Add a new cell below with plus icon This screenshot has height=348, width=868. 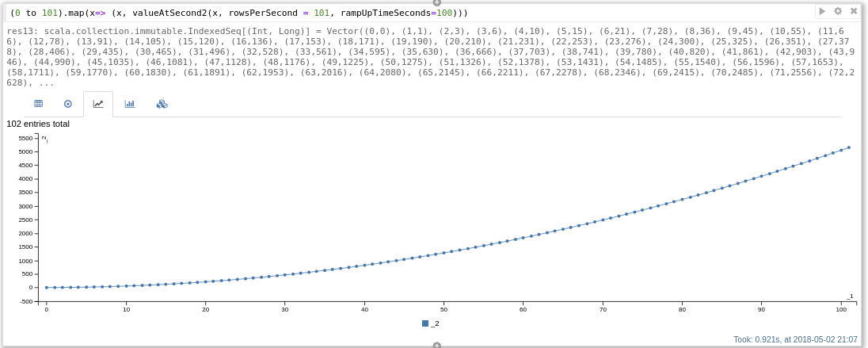click(436, 346)
